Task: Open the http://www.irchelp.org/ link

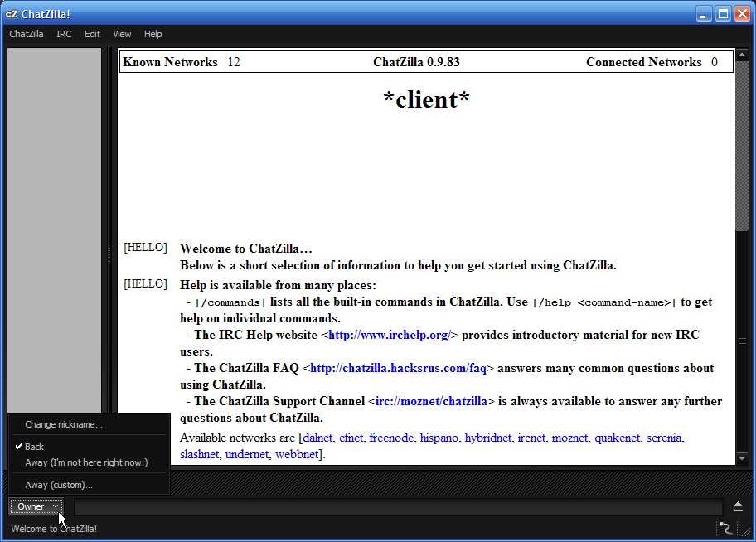Action: pos(390,335)
